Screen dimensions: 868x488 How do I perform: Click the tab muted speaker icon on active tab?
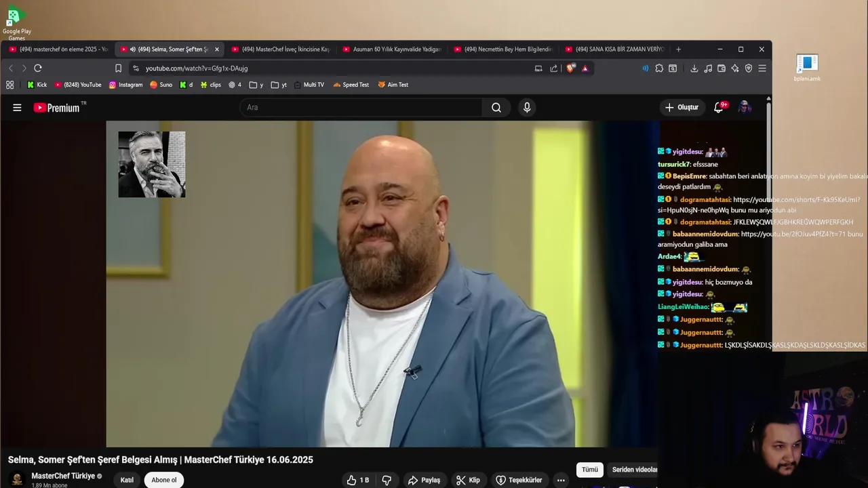(133, 49)
